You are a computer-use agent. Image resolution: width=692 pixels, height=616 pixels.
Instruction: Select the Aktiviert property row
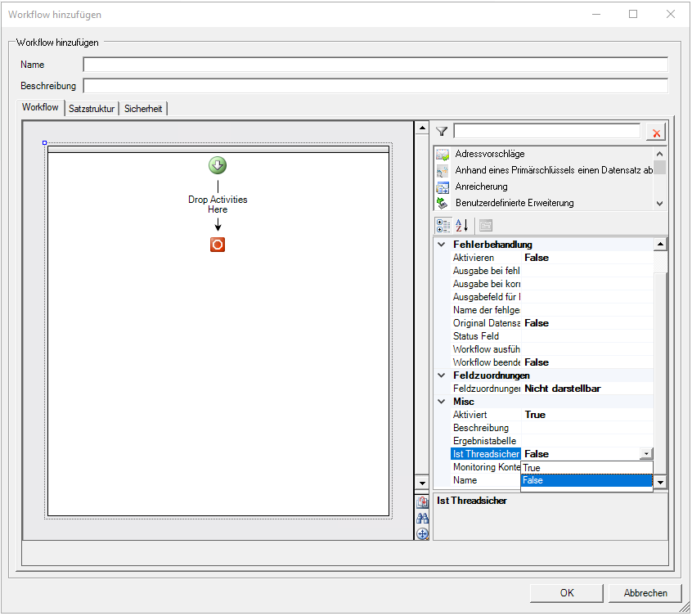[552, 415]
